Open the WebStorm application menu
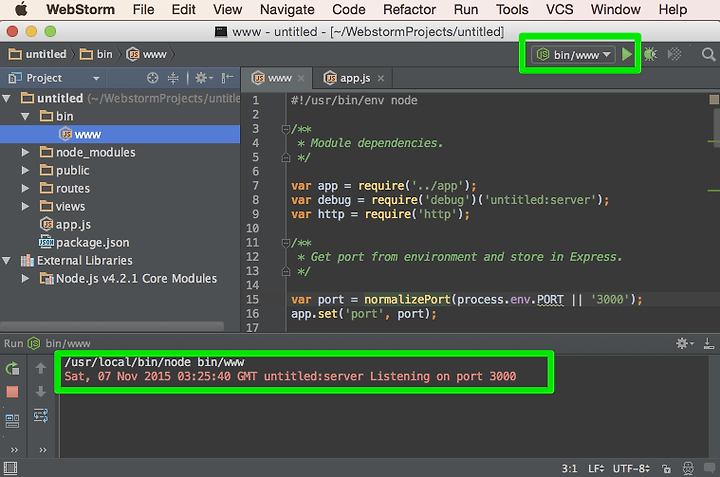This screenshot has height=477, width=720. pos(80,9)
